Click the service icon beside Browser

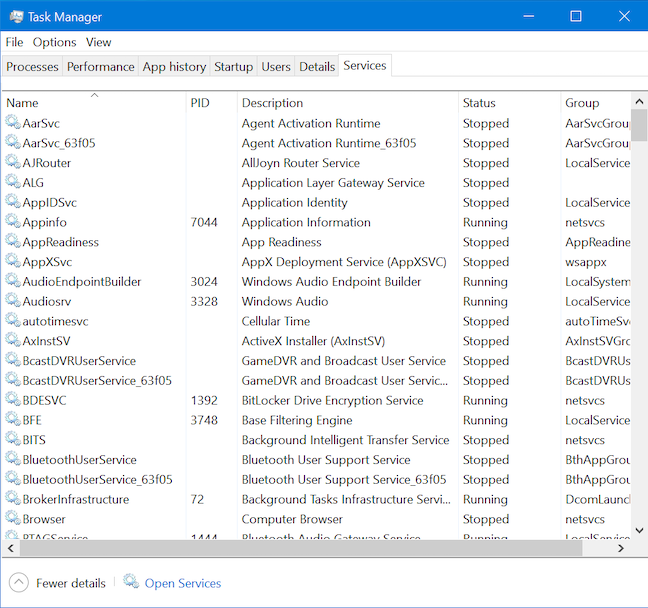(13, 519)
